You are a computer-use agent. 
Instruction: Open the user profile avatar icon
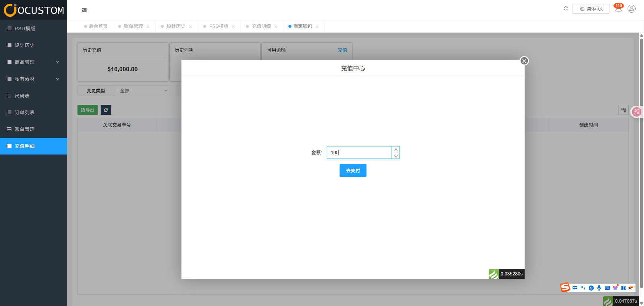click(632, 9)
